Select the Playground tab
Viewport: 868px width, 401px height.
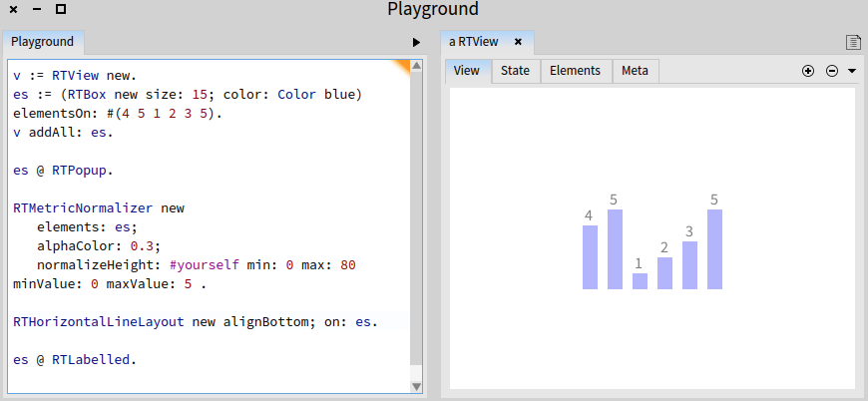coord(42,42)
